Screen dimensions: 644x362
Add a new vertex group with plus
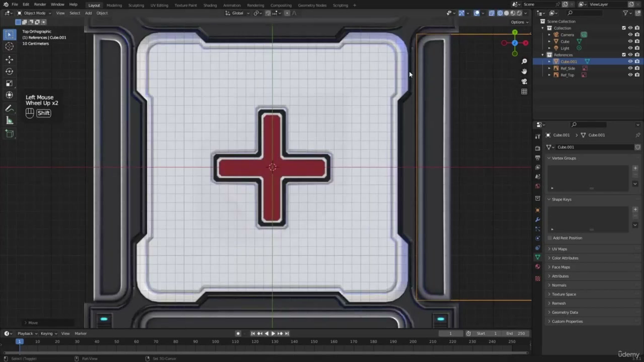point(635,168)
